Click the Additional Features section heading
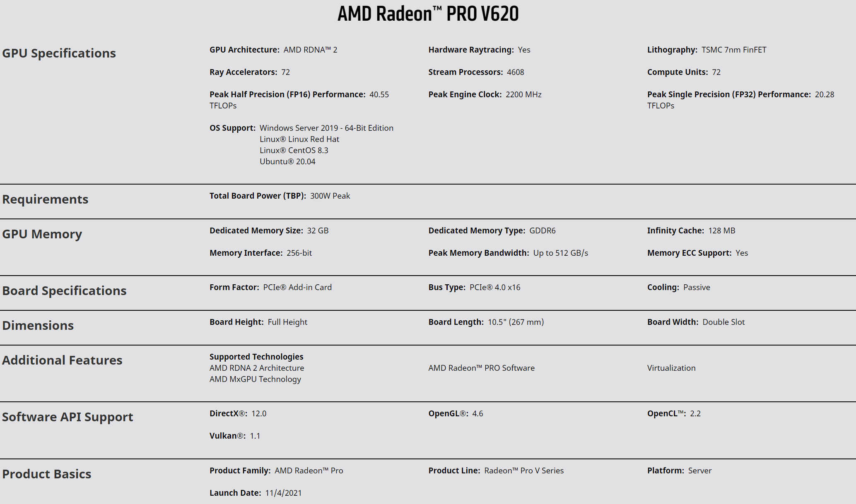Image resolution: width=856 pixels, height=504 pixels. [x=62, y=360]
